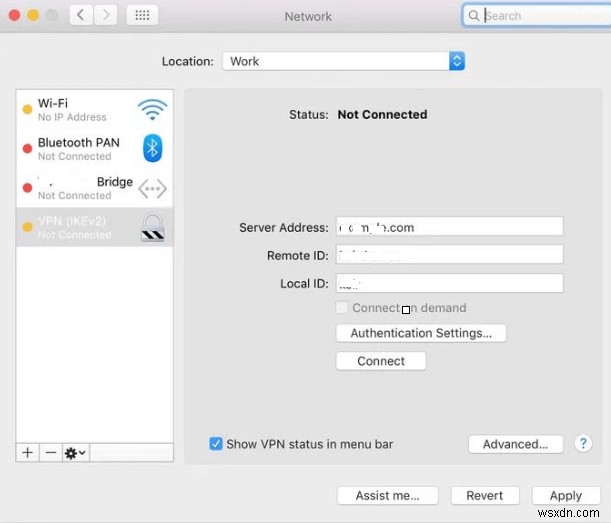Click the VPN padlock icon
611x523 pixels.
coord(152,227)
